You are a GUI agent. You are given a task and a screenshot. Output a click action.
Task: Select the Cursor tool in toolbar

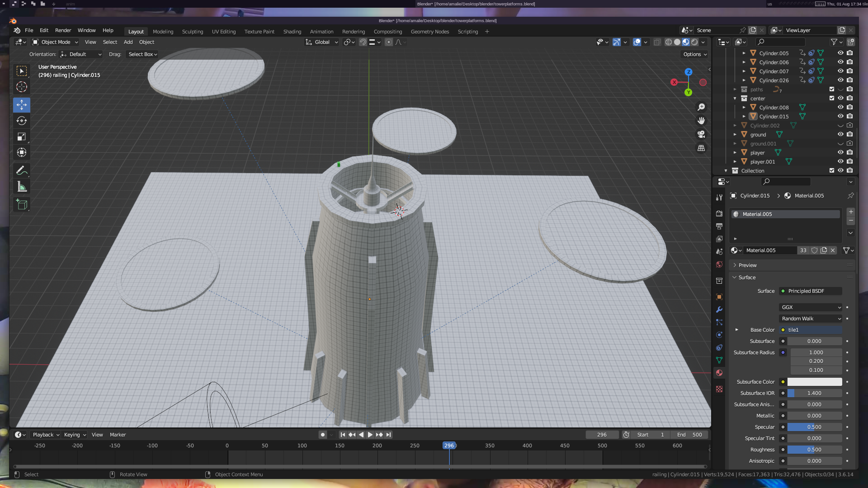tap(21, 87)
